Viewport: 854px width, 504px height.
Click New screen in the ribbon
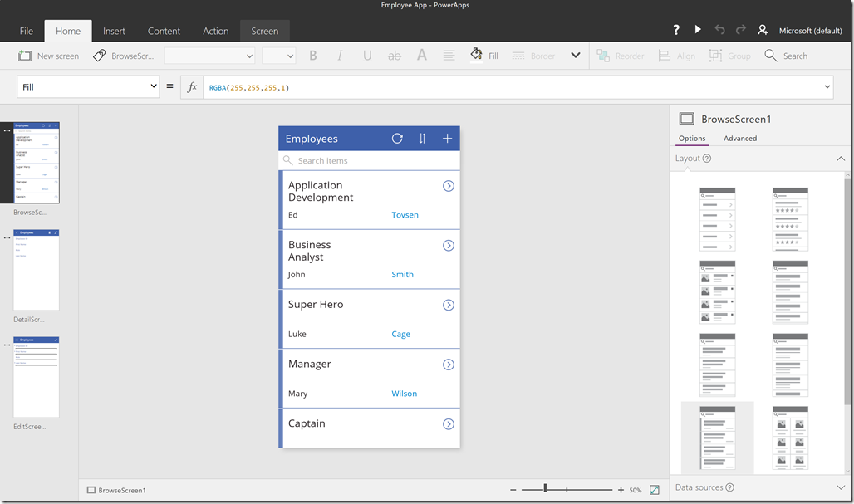click(x=48, y=56)
